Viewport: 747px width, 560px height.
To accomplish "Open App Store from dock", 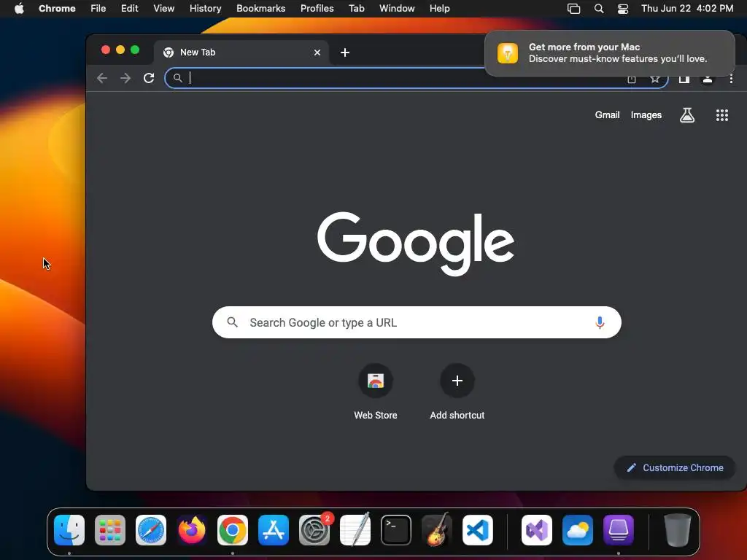I will 274,530.
